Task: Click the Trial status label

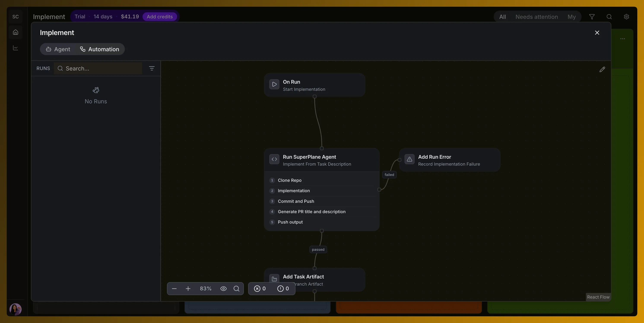Action: [80, 16]
